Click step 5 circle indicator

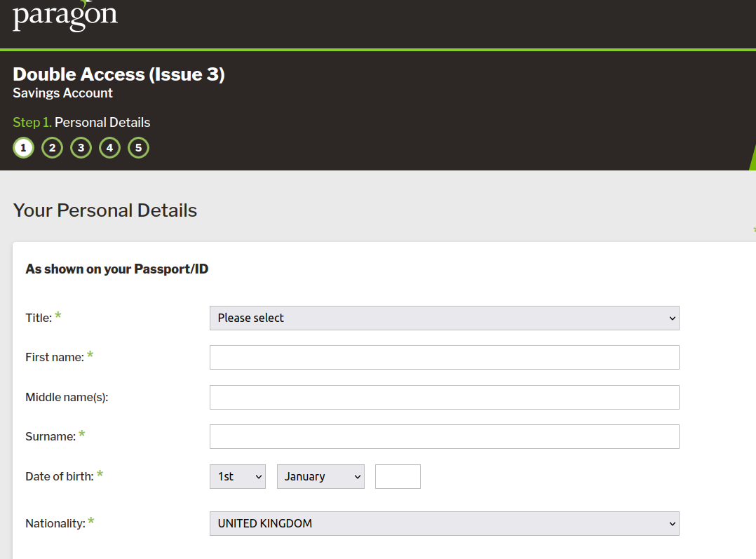click(138, 148)
